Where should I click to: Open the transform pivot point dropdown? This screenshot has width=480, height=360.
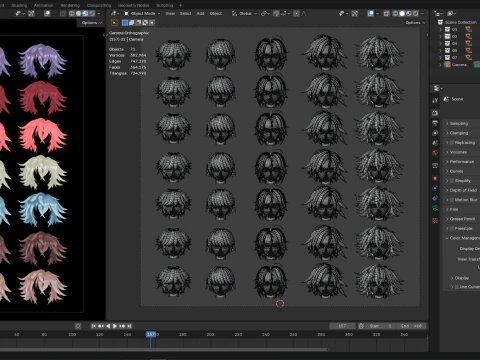[x=265, y=14]
